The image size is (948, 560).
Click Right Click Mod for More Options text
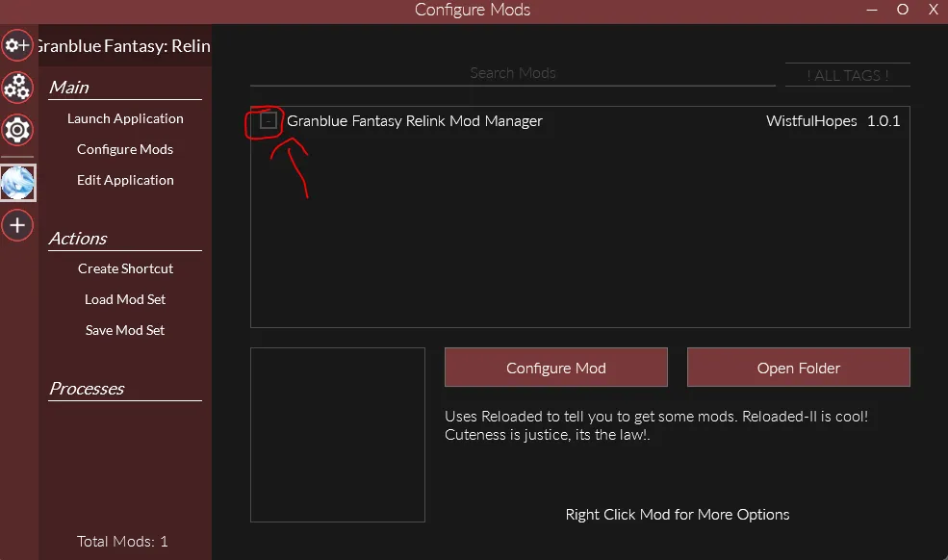[678, 515]
